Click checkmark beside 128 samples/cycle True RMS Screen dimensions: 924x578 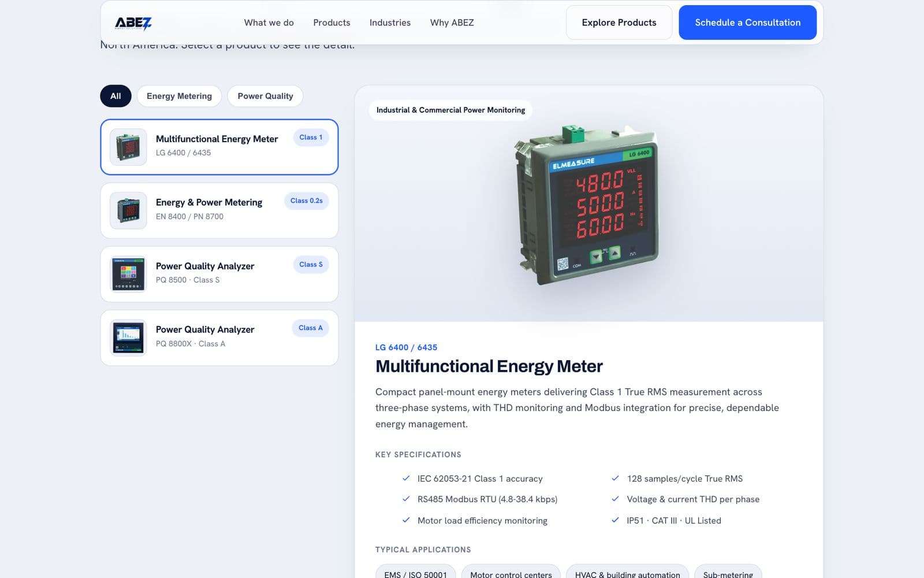click(615, 479)
